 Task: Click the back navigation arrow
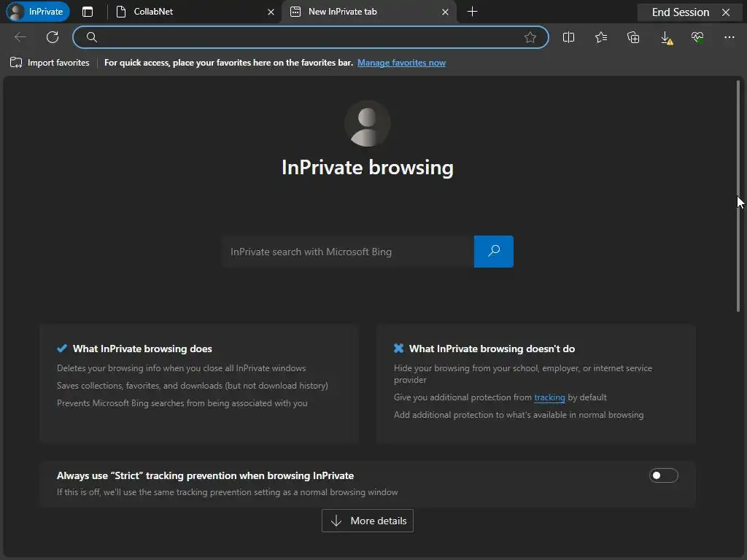[20, 37]
